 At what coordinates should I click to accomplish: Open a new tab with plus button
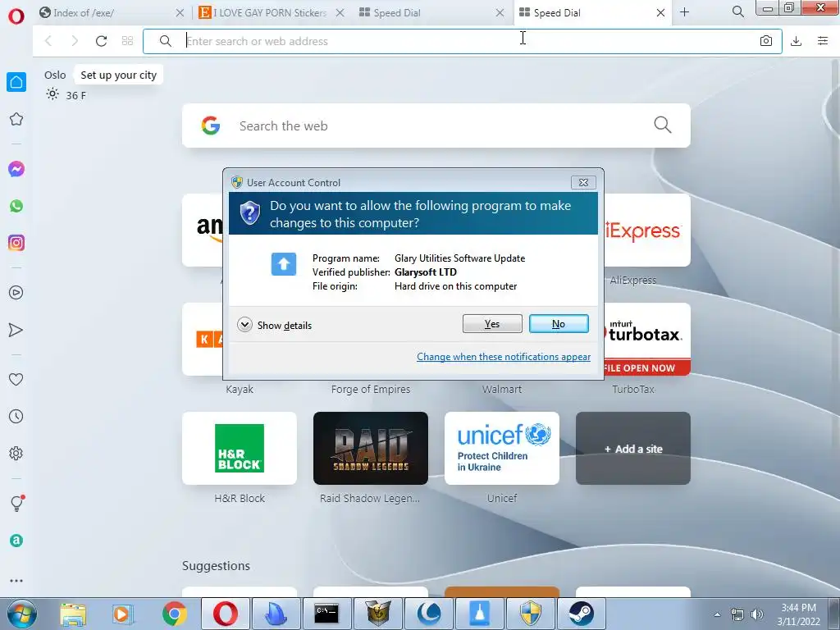[x=685, y=12]
